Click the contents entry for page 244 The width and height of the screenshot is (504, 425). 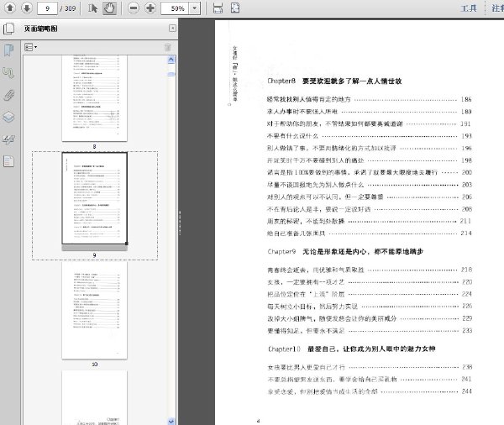pos(370,391)
